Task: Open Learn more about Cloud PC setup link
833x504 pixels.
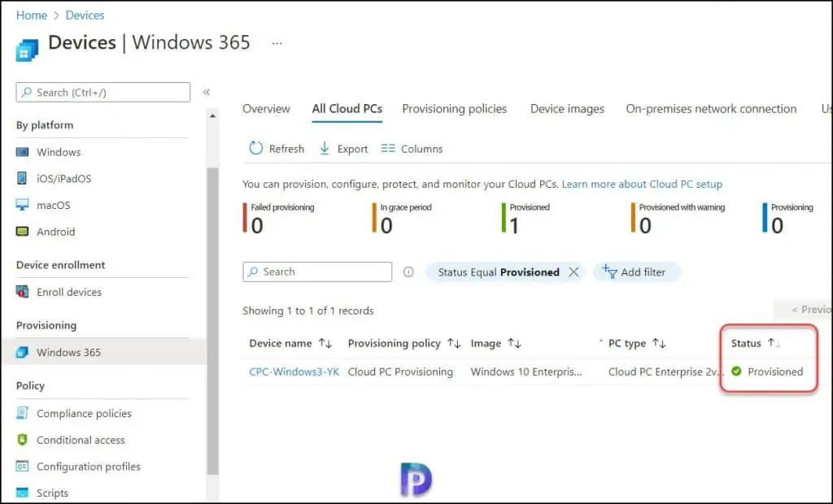Action: point(642,185)
